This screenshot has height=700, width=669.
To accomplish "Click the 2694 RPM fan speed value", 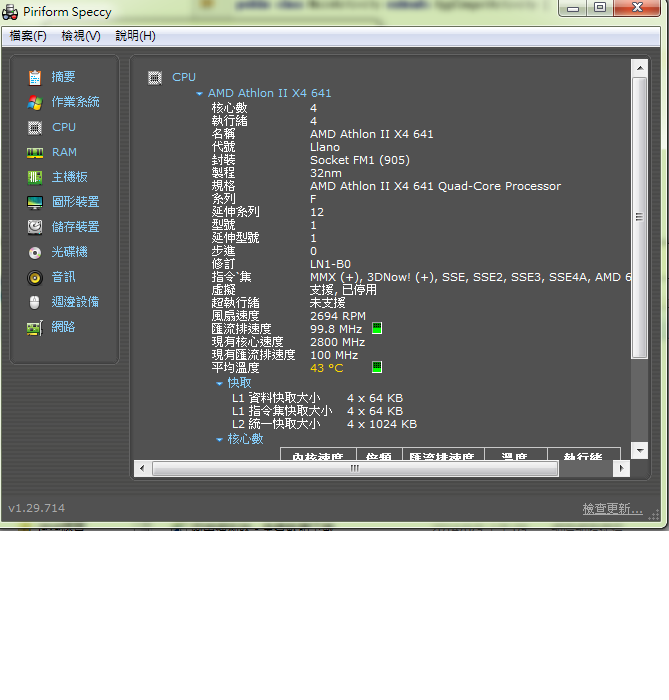I will 338,316.
